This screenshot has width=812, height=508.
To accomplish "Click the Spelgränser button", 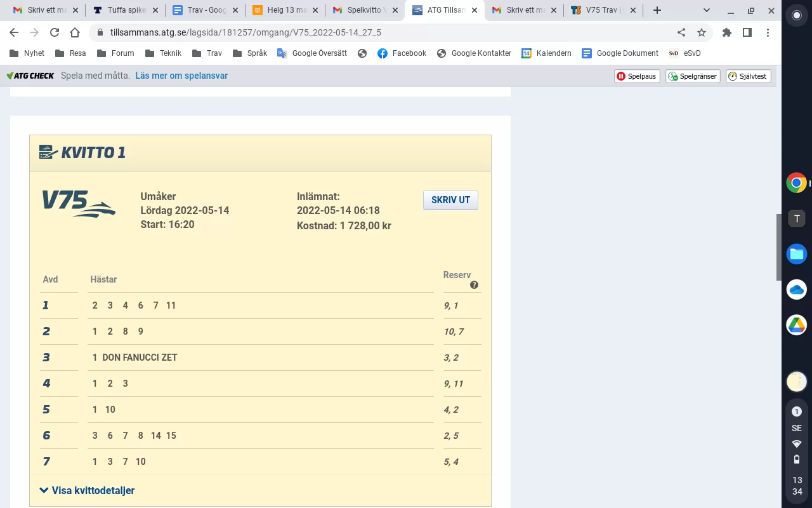I will pos(693,76).
